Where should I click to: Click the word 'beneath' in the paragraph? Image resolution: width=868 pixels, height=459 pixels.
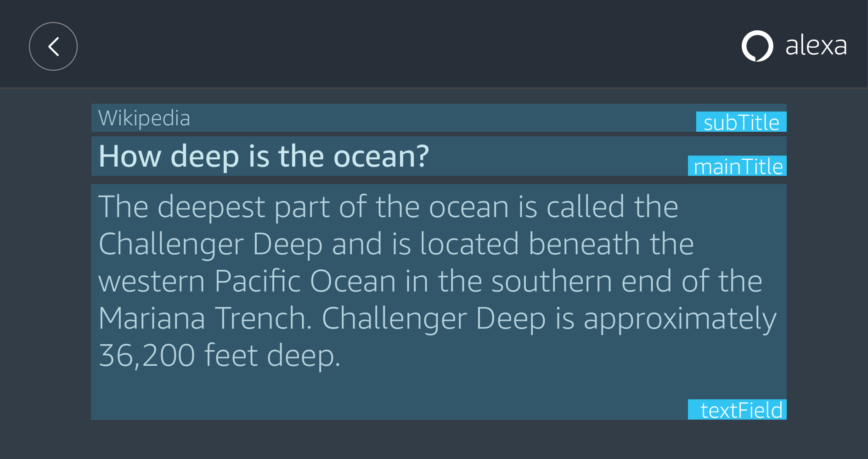tap(584, 244)
